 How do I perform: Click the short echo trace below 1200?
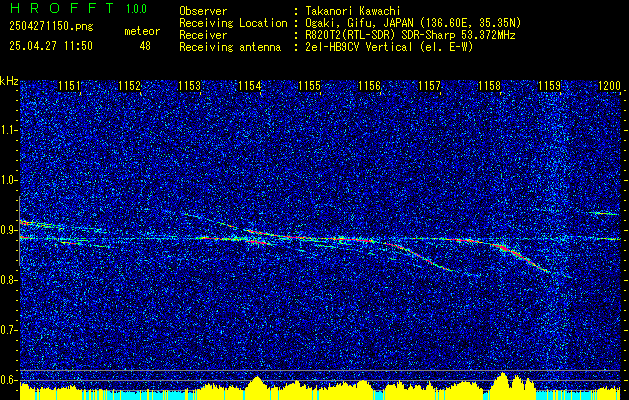tap(606, 213)
